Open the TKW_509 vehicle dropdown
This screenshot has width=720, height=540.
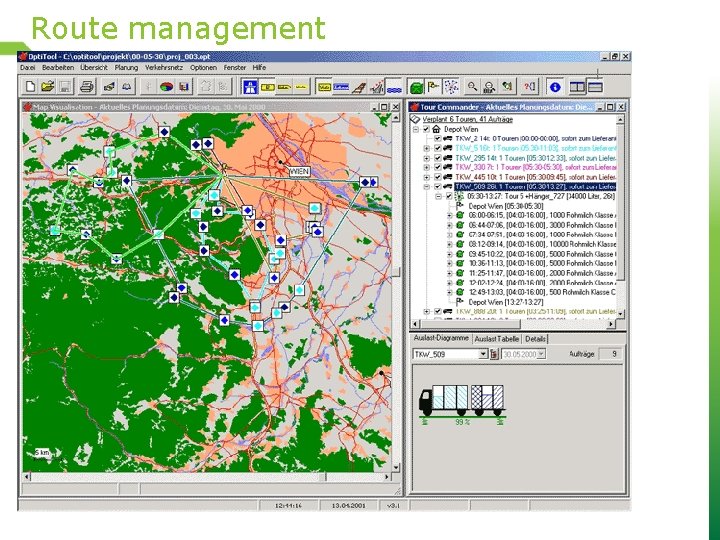tap(482, 354)
